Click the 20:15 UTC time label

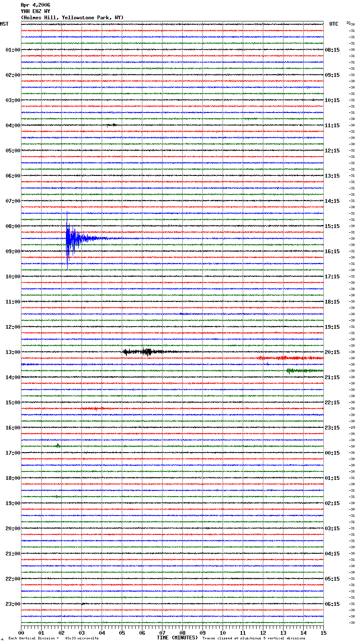pyautogui.click(x=332, y=352)
